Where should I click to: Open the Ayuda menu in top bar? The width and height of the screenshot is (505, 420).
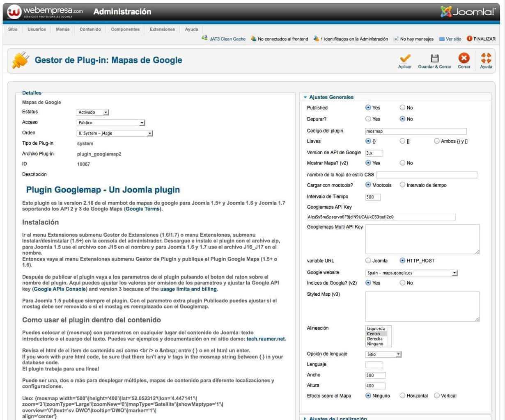pyautogui.click(x=191, y=29)
